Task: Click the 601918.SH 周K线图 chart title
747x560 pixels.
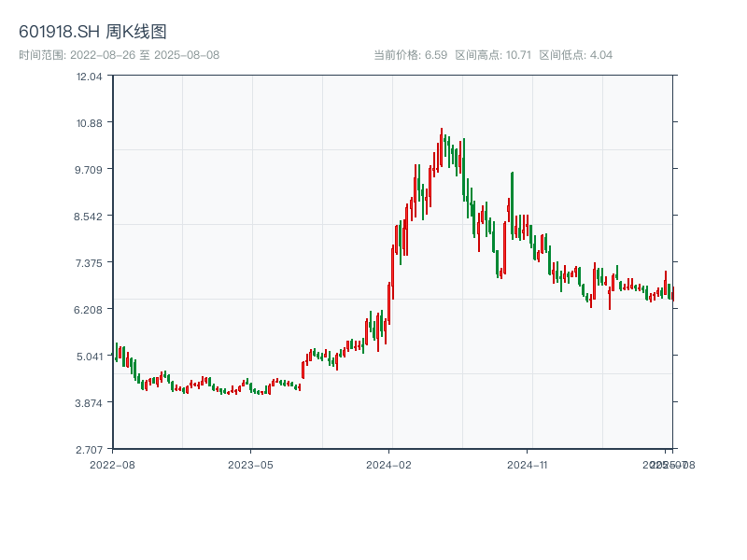Action: [x=92, y=33]
